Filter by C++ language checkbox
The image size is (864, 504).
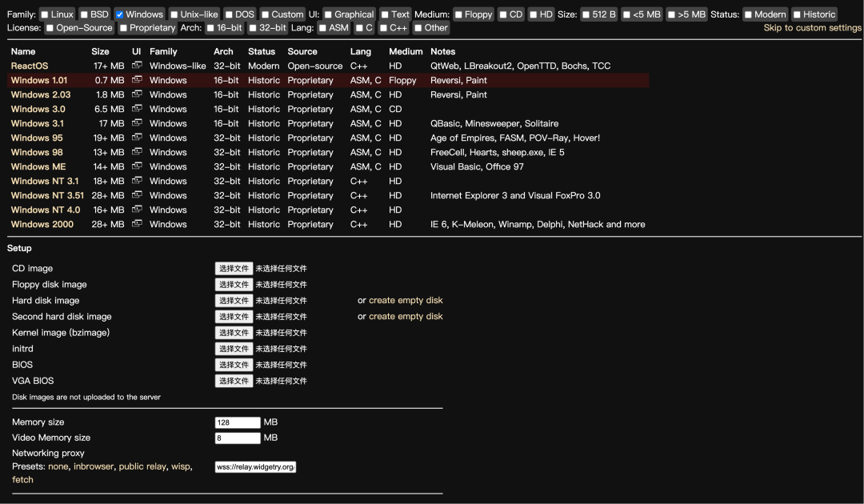(x=383, y=28)
